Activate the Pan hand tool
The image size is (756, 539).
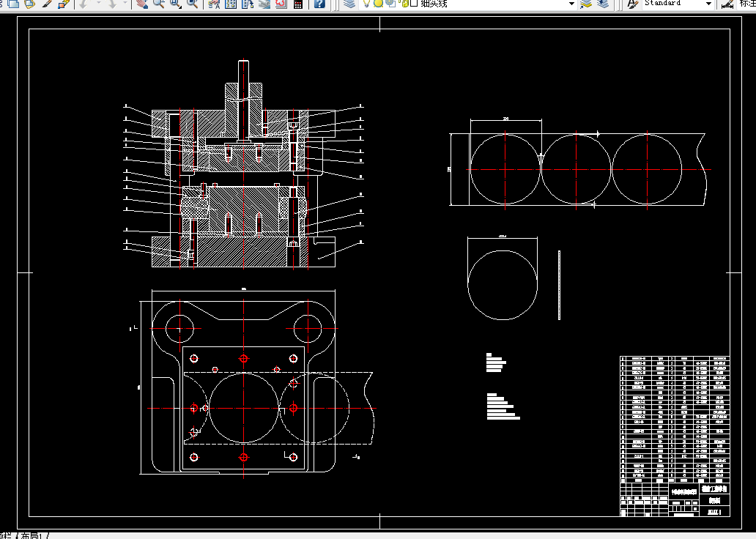(x=141, y=4)
